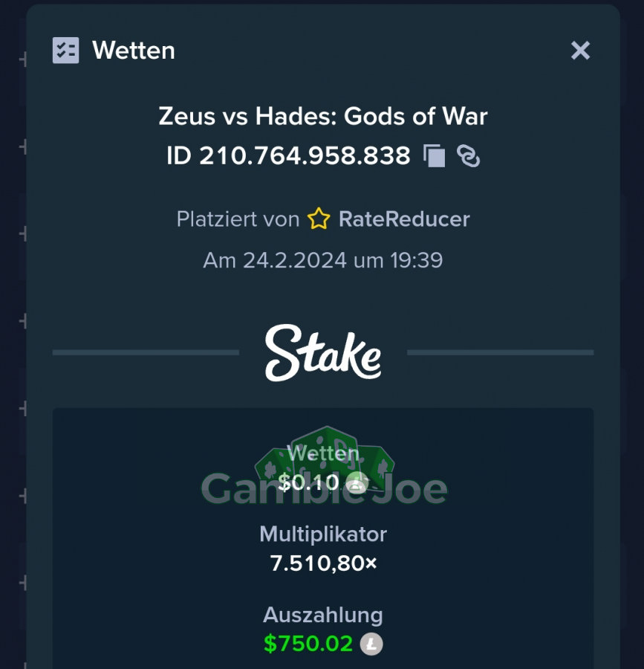Copy the bet ID with copy icon
The width and height of the screenshot is (644, 669).
pyautogui.click(x=435, y=156)
